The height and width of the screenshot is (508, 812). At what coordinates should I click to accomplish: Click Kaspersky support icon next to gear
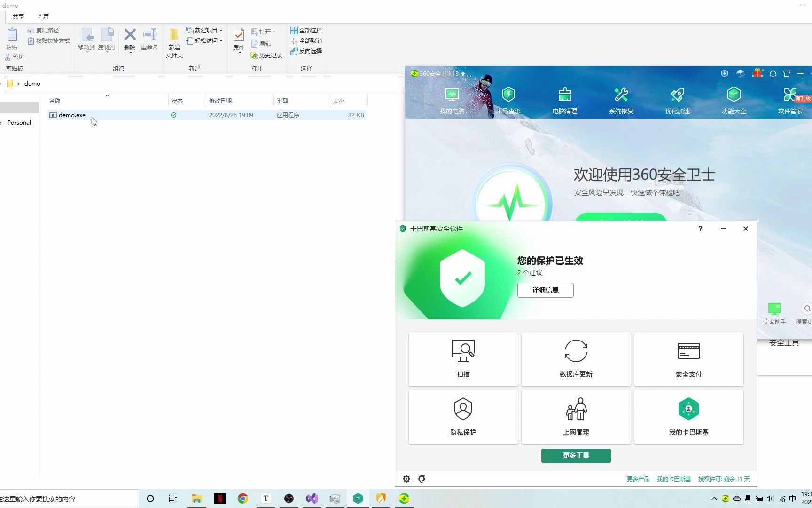422,479
